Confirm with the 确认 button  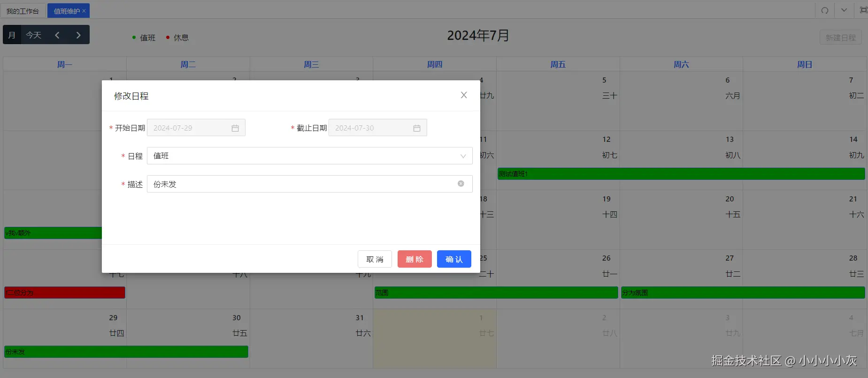pyautogui.click(x=454, y=259)
